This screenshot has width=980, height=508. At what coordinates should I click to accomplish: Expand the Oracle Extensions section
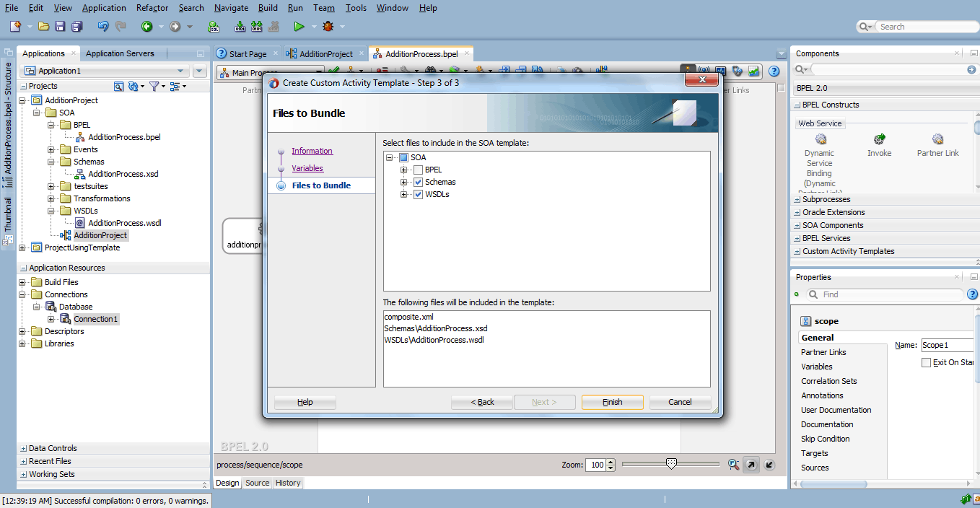pyautogui.click(x=797, y=212)
